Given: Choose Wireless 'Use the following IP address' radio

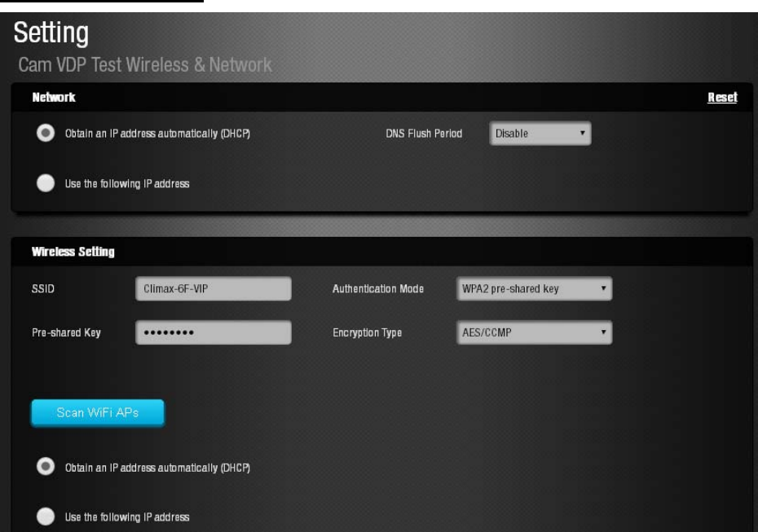Looking at the screenshot, I should click(x=46, y=516).
